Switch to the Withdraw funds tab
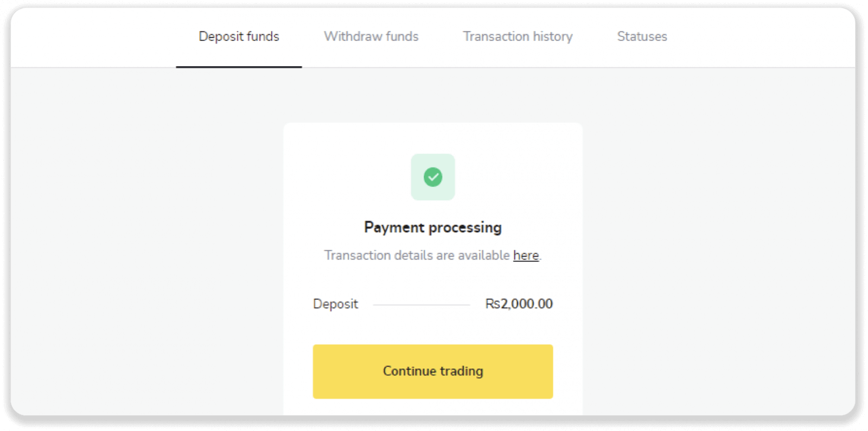868x431 pixels. tap(371, 36)
